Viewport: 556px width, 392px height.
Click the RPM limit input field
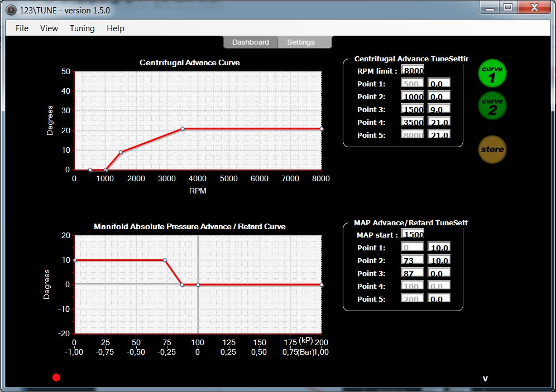[x=413, y=71]
